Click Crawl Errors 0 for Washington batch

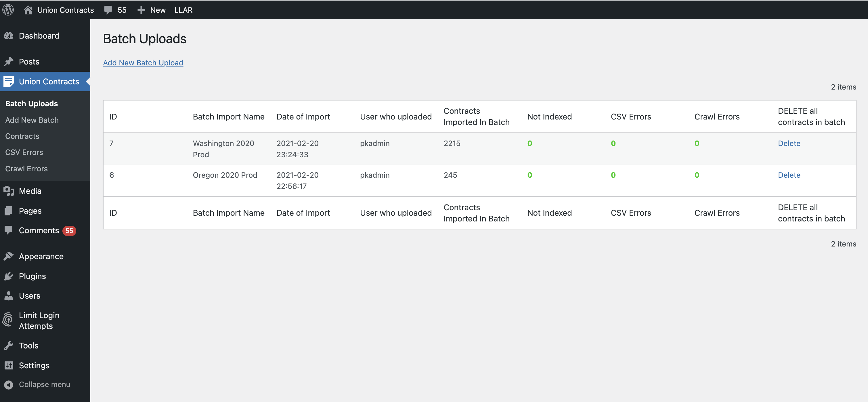[697, 143]
